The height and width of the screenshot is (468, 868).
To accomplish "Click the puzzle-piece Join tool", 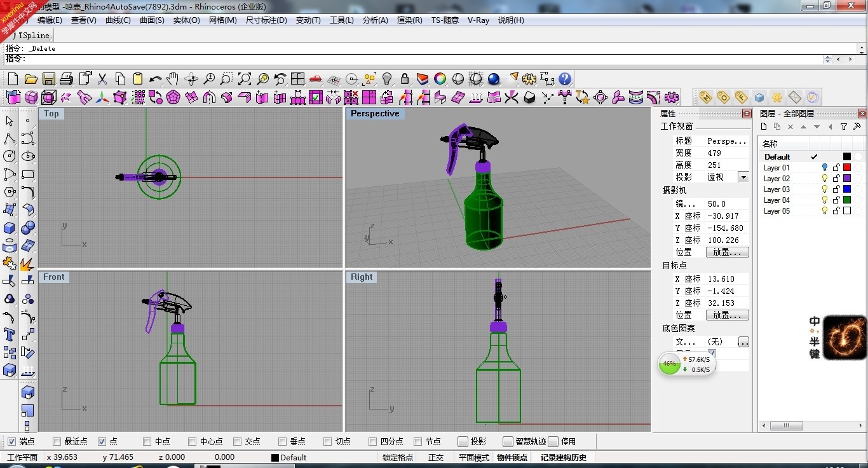I will click(x=10, y=263).
